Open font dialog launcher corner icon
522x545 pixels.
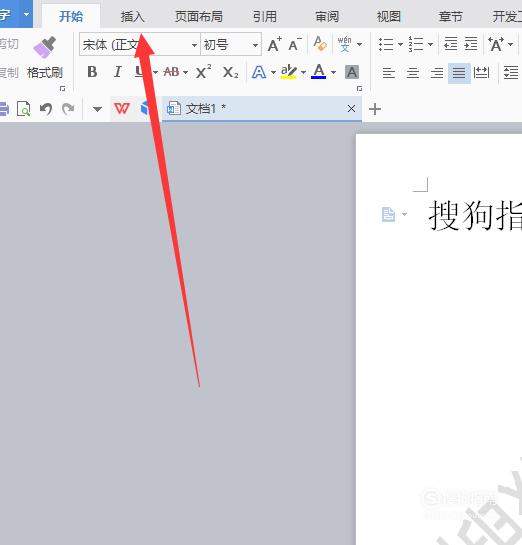click(359, 89)
